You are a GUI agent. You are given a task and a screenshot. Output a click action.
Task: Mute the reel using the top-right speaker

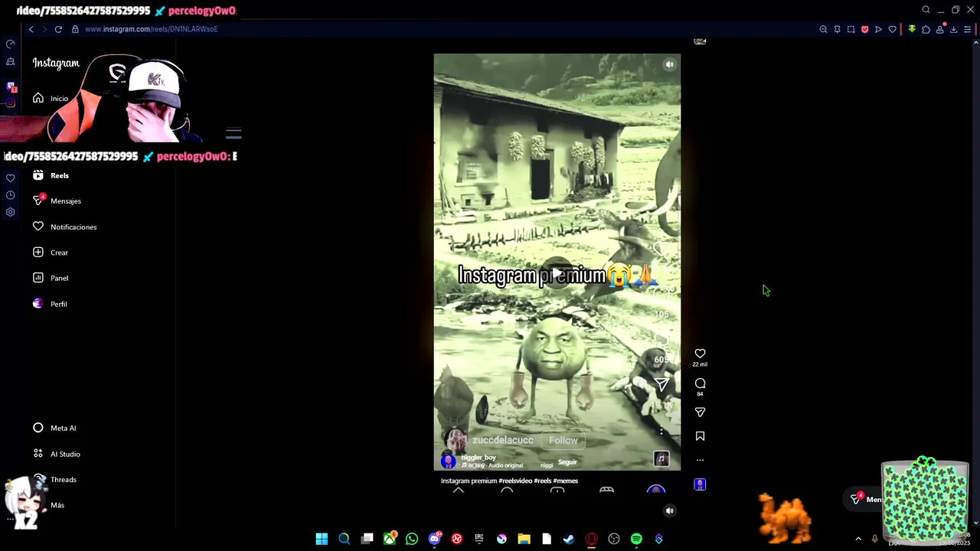[669, 65]
